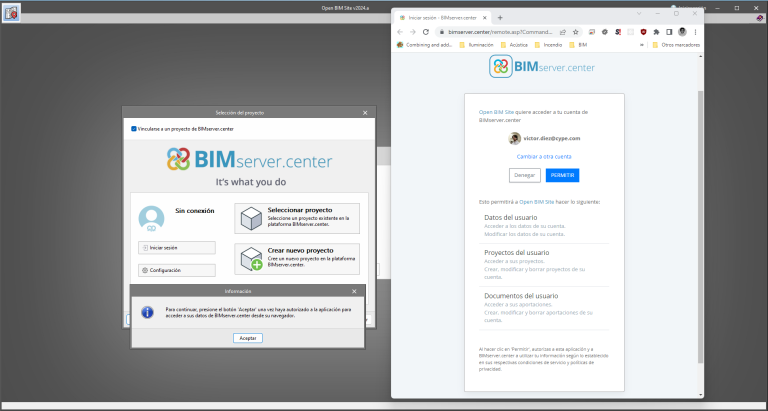768x411 pixels.
Task: Close 'Selección del proyecto' dialog
Action: click(365, 113)
